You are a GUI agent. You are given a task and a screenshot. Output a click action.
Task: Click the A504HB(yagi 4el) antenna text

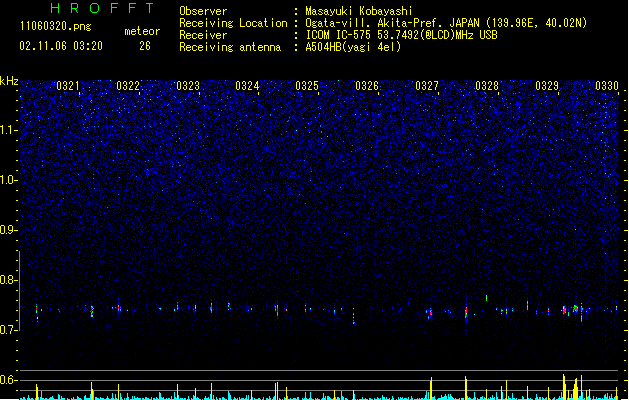click(x=353, y=47)
